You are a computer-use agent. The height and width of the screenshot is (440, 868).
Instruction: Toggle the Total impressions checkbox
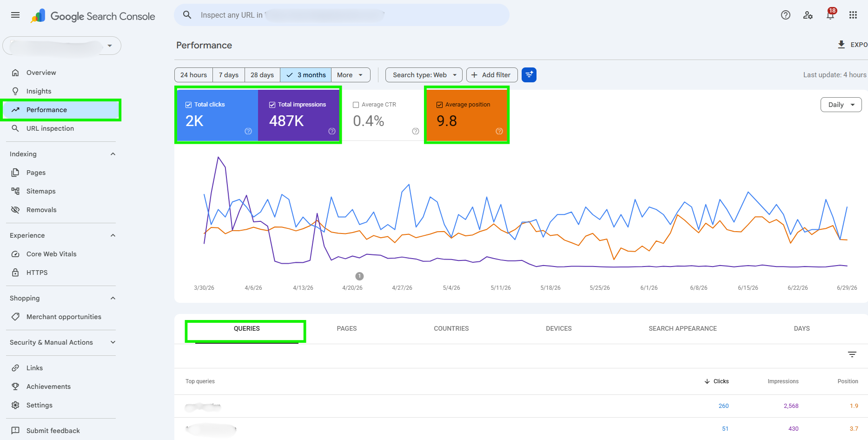272,105
